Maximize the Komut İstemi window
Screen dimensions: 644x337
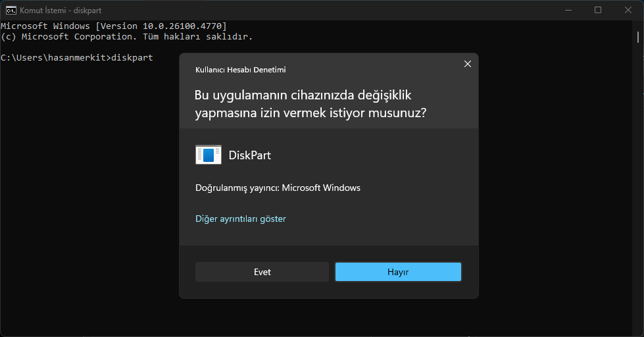tap(598, 11)
